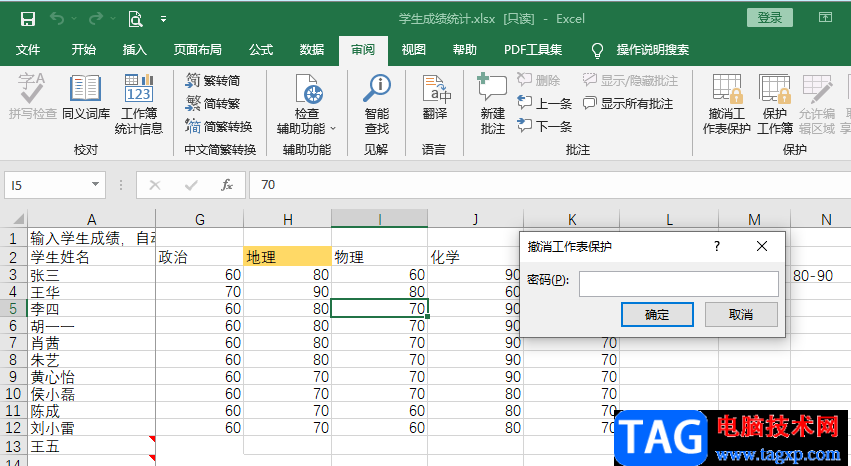Switch to the 数据 tab
851x466 pixels.
tap(312, 50)
